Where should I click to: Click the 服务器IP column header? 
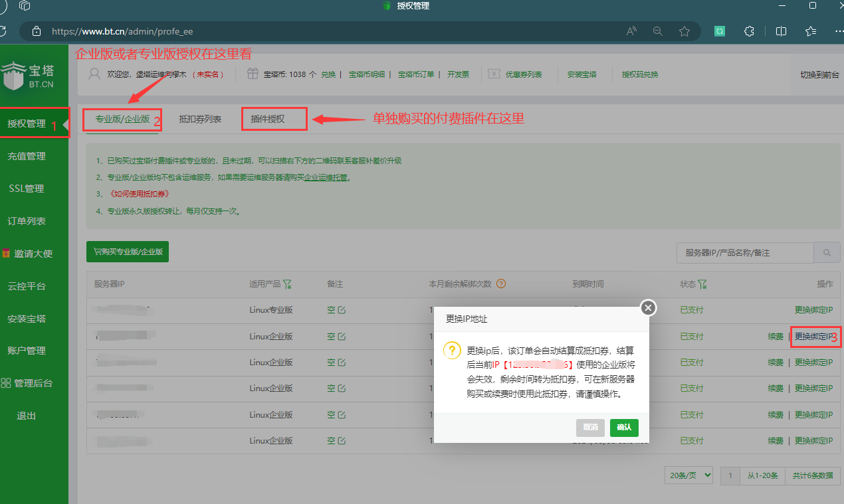110,284
